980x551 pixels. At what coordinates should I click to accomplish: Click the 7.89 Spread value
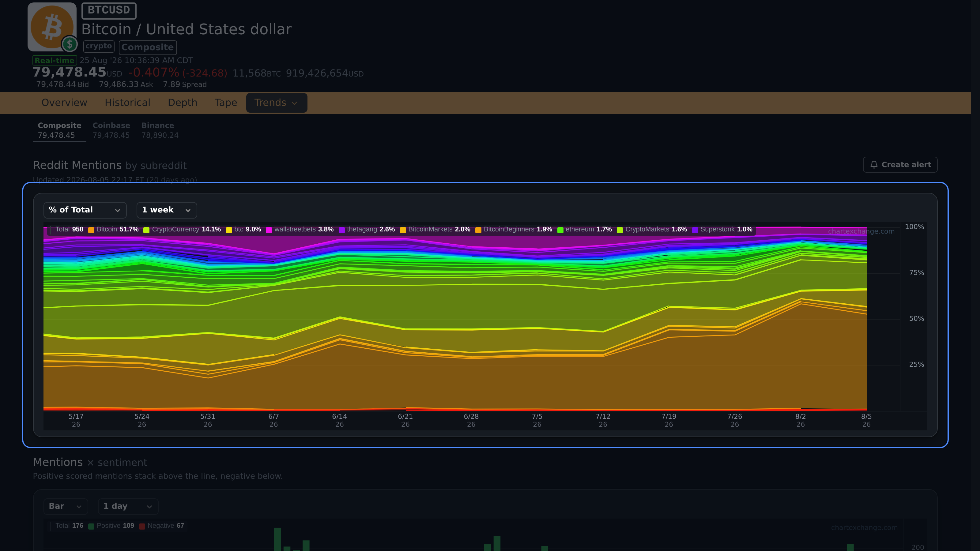(185, 84)
